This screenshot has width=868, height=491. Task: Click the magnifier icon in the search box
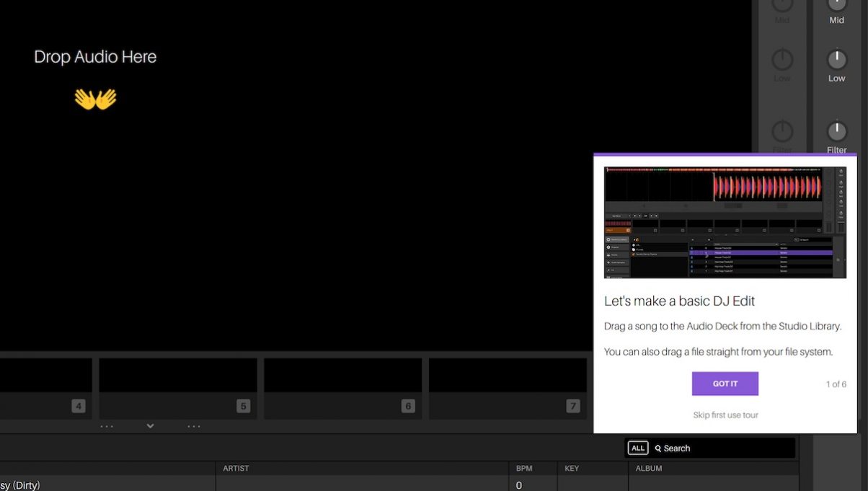658,448
